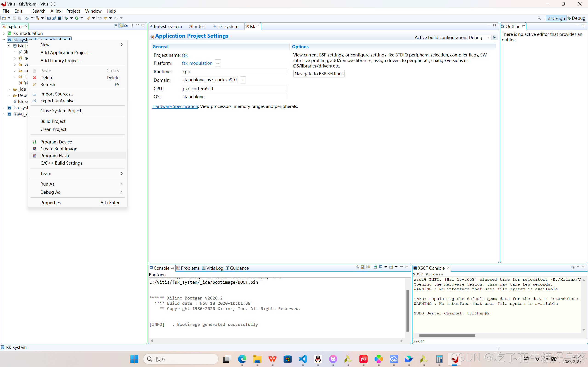Click the Console vertical scrollbar thumb
Viewport: 588px width, 367px height.
[x=407, y=311]
